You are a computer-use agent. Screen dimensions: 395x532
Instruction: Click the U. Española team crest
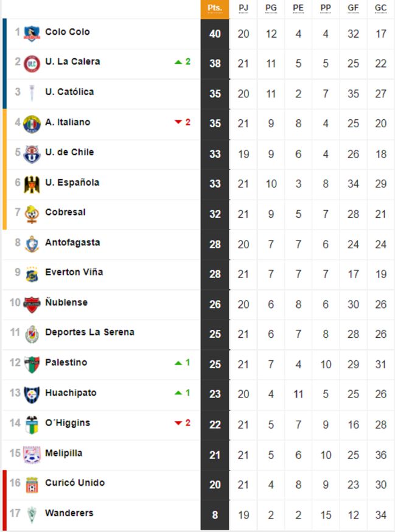tap(32, 184)
